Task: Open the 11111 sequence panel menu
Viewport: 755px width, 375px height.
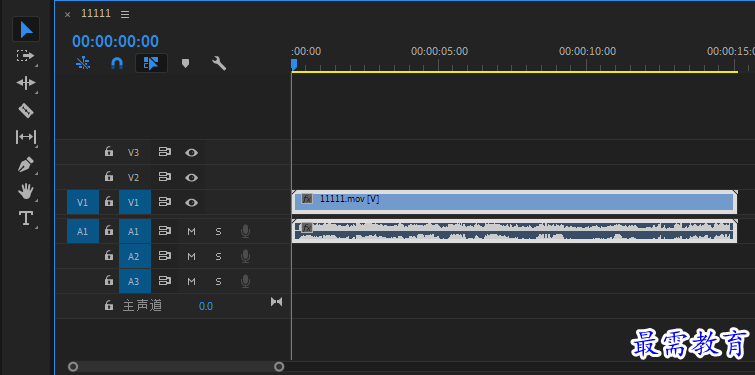Action: tap(125, 14)
